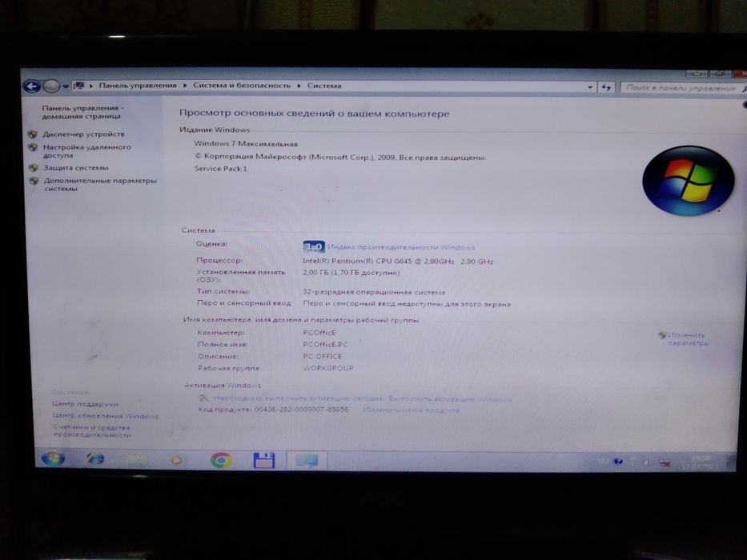The image size is (747, 560).
Task: Select 'Windows 7 Максимальная' edition text
Action: click(x=245, y=143)
